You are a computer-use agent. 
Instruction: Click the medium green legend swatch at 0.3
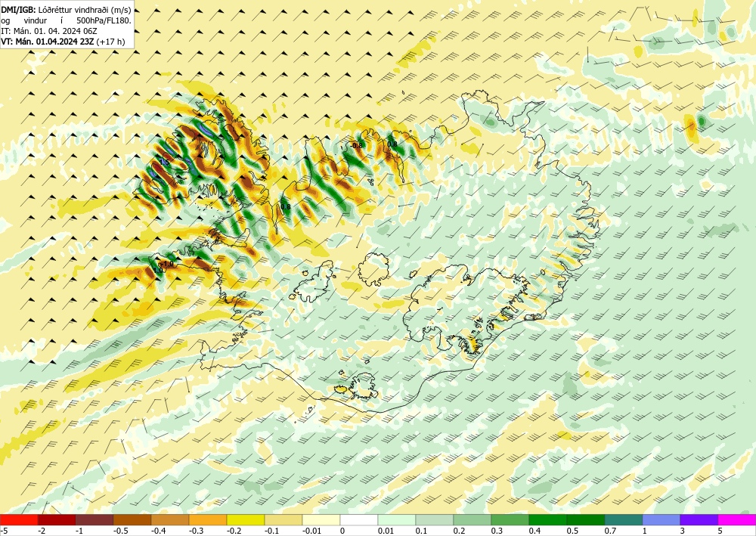click(510, 520)
